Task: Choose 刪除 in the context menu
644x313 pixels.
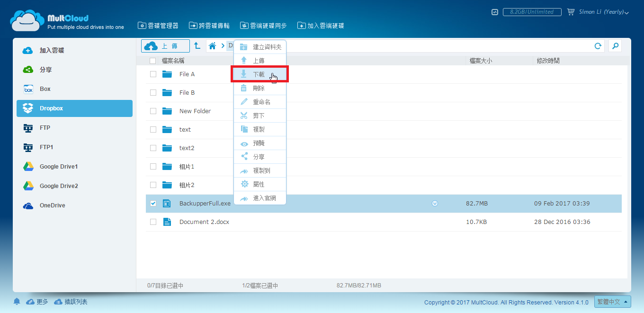Action: pyautogui.click(x=260, y=88)
